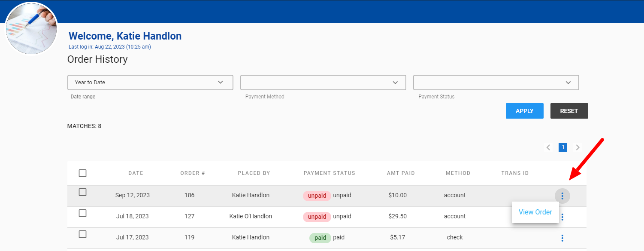
Task: Go to next page arrow
Action: [x=577, y=147]
